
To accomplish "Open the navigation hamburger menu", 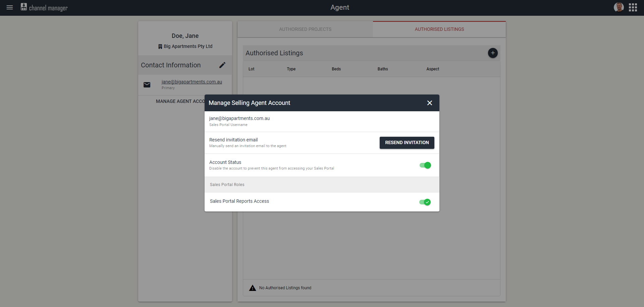I will click(x=9, y=7).
